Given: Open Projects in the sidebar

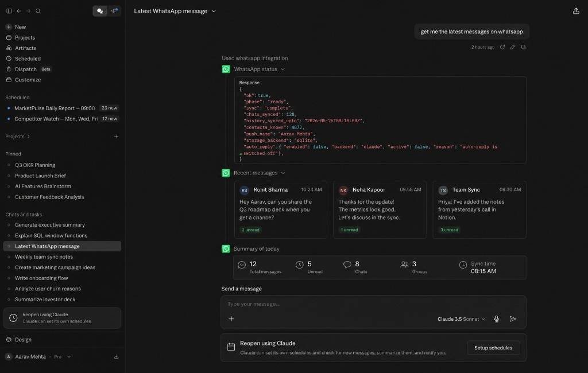Looking at the screenshot, I should (x=21, y=37).
